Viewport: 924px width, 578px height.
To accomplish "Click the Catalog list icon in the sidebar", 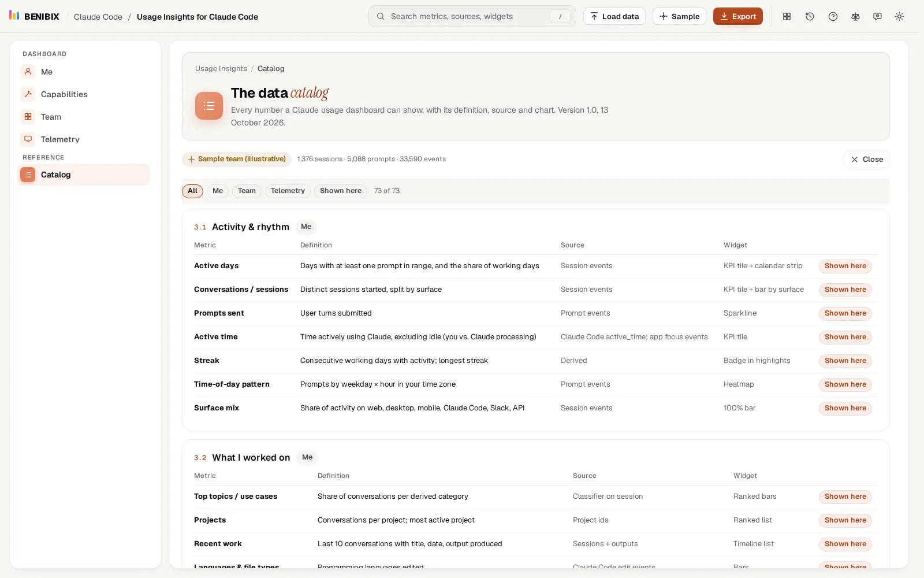I will 28,175.
